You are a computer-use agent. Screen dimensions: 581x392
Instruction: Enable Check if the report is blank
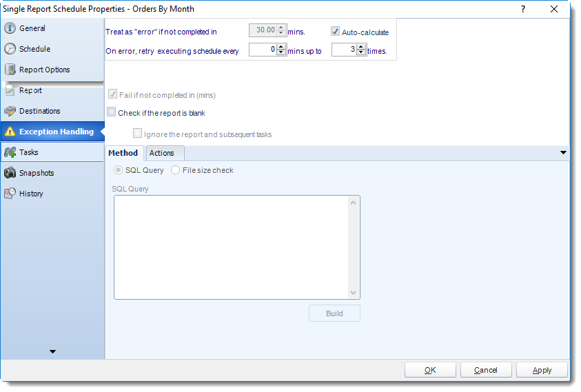coord(111,112)
